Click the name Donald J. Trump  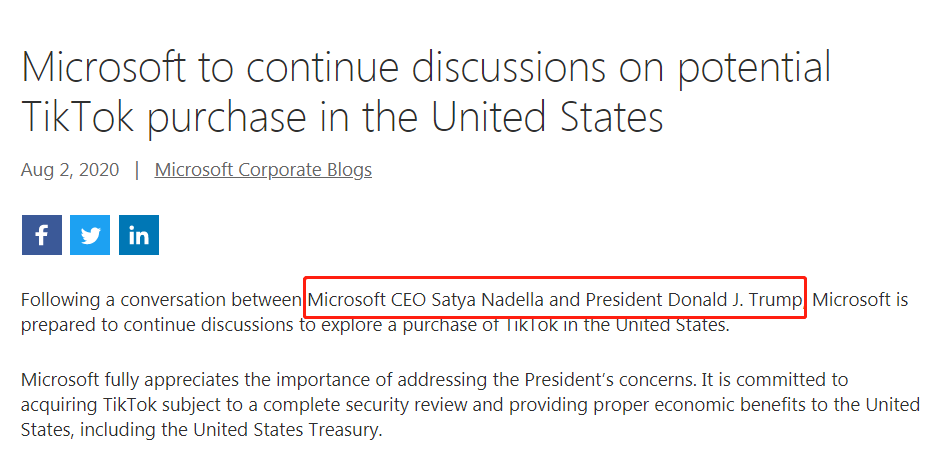click(x=732, y=300)
